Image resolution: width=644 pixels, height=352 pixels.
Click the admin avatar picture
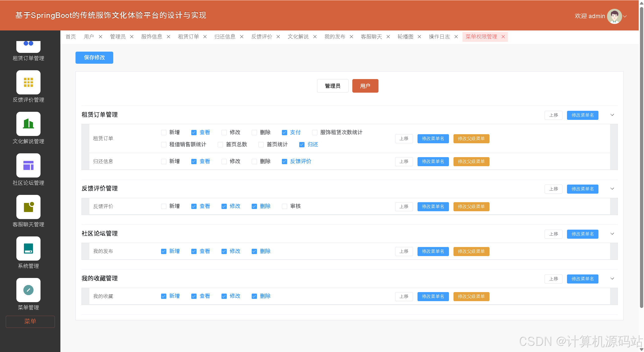click(614, 16)
